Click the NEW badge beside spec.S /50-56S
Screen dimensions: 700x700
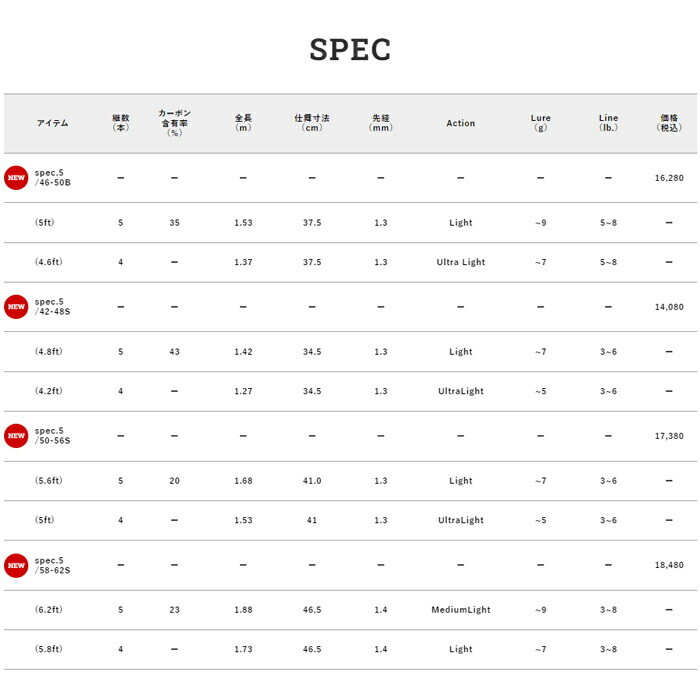pyautogui.click(x=16, y=436)
